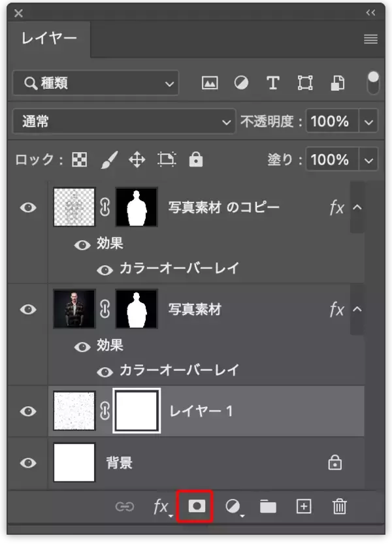The height and width of the screenshot is (544, 392).
Task: Hide 写真素材 のコピー layer
Action: click(28, 208)
